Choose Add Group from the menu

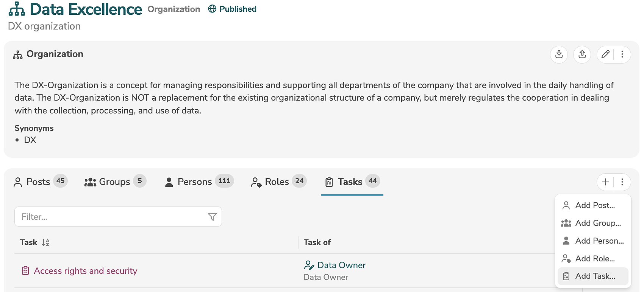tap(597, 223)
